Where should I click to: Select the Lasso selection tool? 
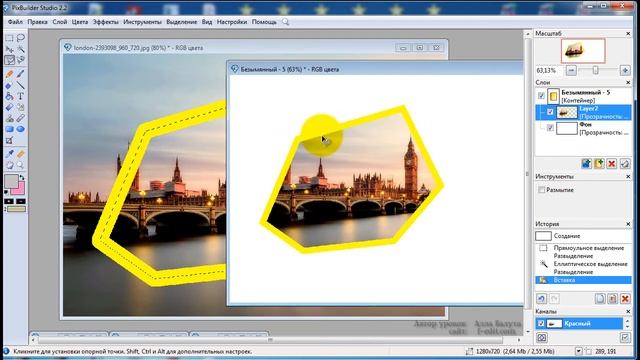tap(20, 38)
